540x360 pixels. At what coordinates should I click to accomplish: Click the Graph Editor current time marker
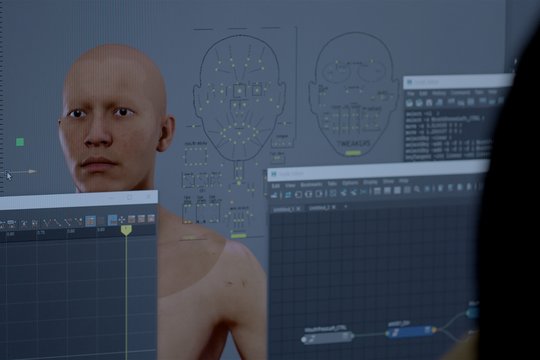click(x=126, y=230)
